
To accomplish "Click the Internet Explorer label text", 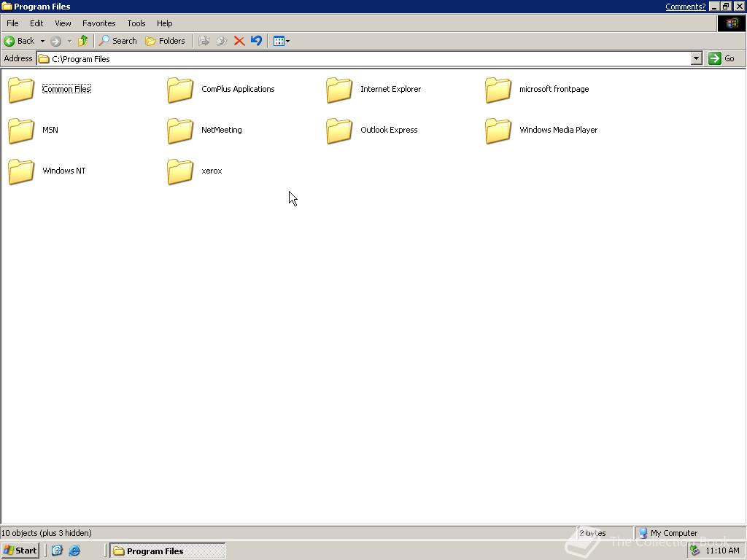I will (x=391, y=89).
